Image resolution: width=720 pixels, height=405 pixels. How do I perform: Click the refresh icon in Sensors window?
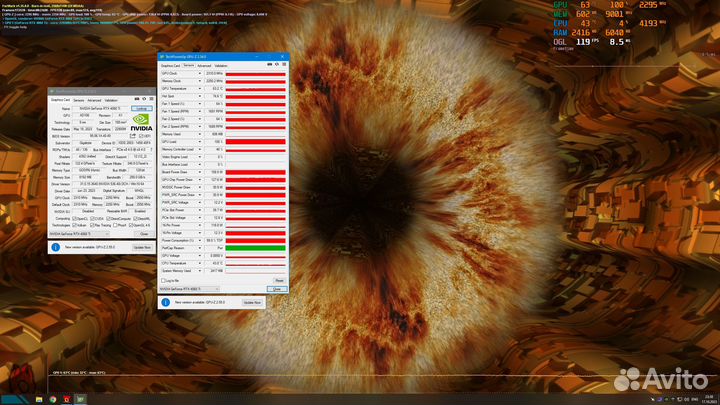pyautogui.click(x=276, y=66)
